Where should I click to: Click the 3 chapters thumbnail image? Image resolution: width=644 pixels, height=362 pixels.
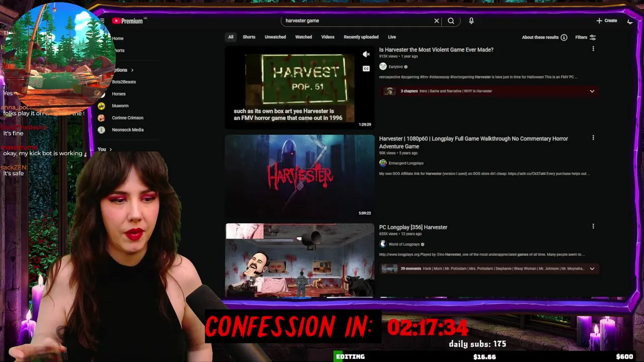click(389, 91)
